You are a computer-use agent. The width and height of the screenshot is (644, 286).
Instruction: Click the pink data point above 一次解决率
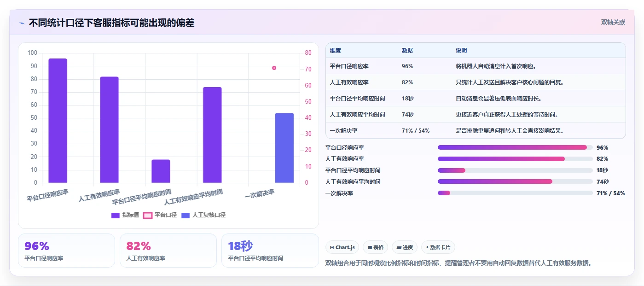274,68
